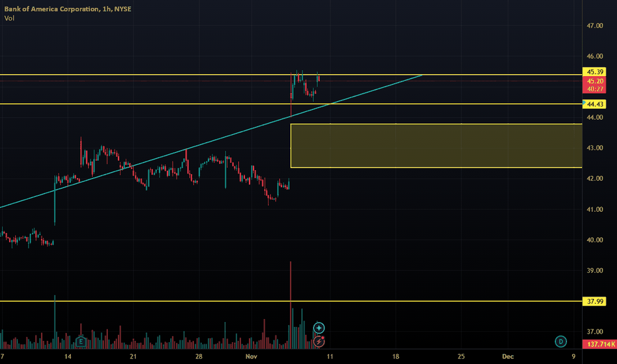Click the earnings 'E' marker icon
Screen dimensions: 617x364
(x=81, y=341)
